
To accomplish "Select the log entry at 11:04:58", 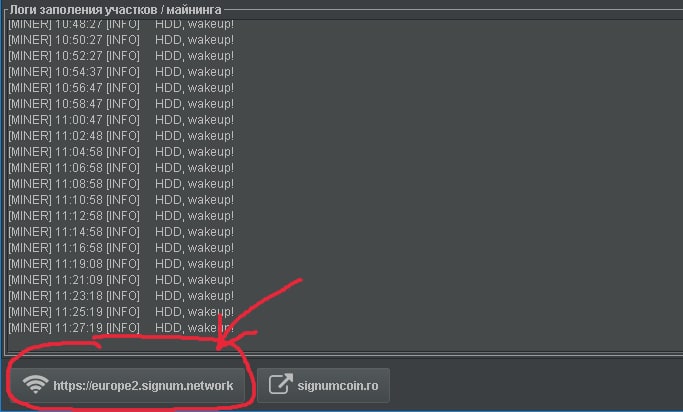I will (x=121, y=152).
